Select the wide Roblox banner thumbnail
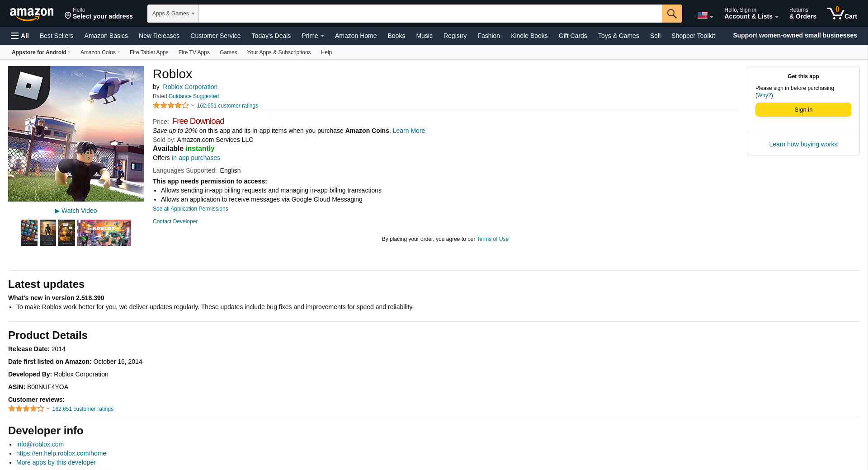868x470 pixels. (104, 233)
